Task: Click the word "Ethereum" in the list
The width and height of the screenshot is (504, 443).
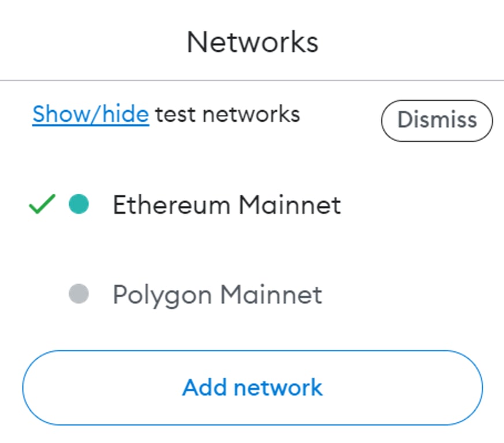Action: point(171,205)
